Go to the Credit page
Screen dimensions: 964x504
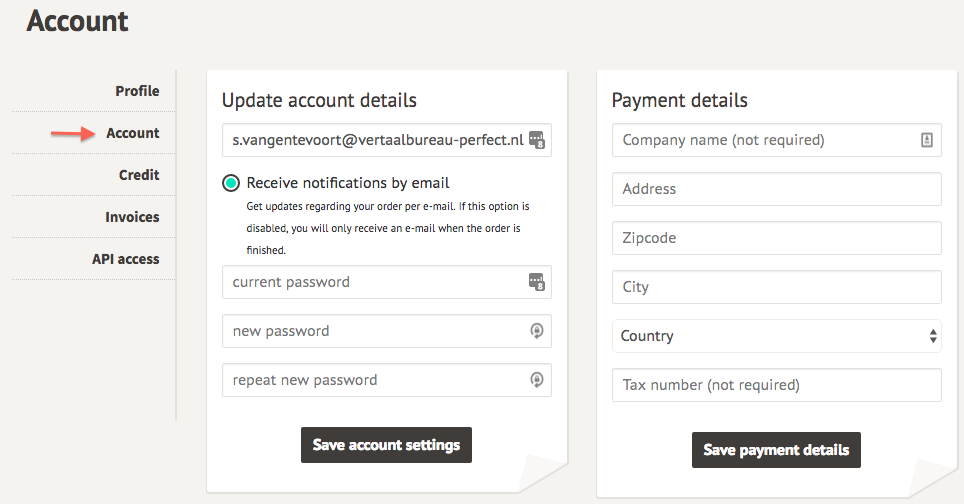coord(139,175)
